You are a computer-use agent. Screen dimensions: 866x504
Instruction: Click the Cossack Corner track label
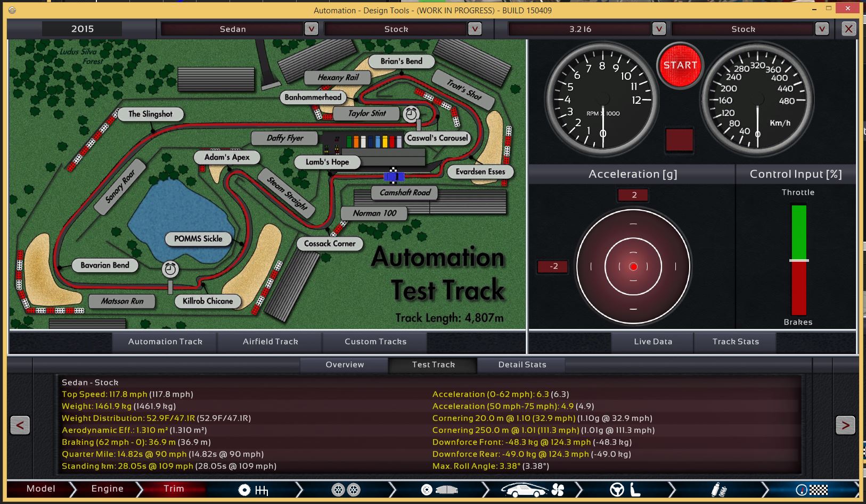[330, 244]
